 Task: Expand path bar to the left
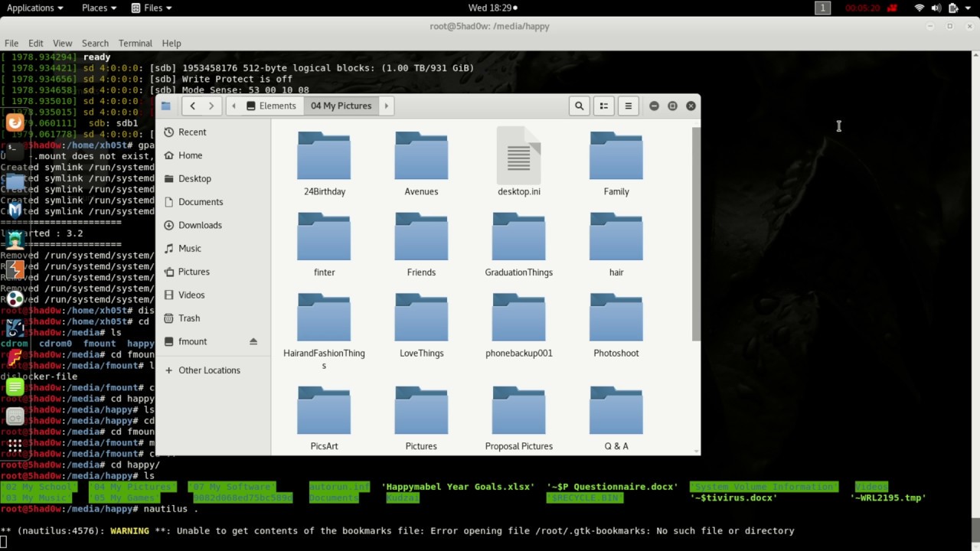(234, 106)
